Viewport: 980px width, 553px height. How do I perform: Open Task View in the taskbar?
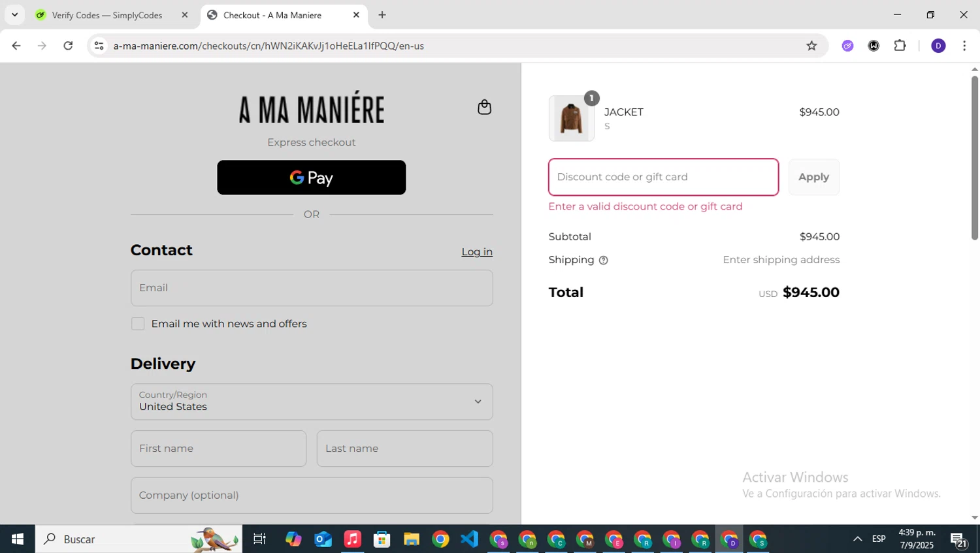click(259, 539)
